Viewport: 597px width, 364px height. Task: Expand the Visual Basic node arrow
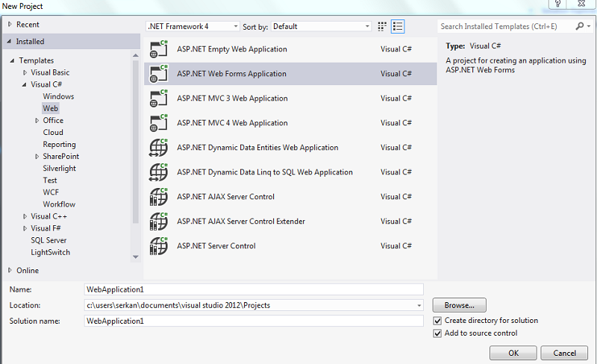[x=25, y=72]
